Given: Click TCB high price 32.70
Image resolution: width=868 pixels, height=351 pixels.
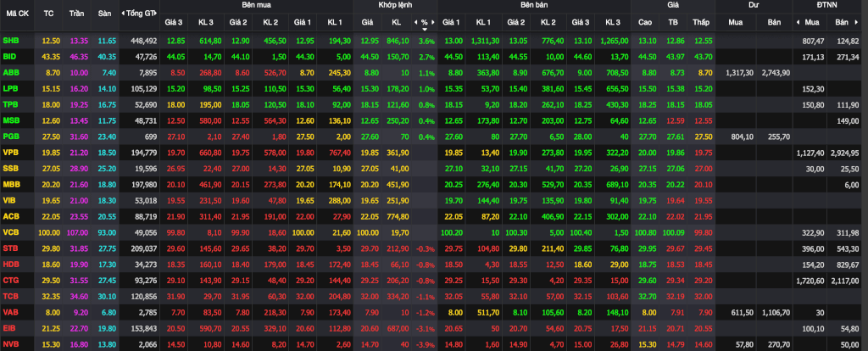Looking at the screenshot, I should click(647, 296).
